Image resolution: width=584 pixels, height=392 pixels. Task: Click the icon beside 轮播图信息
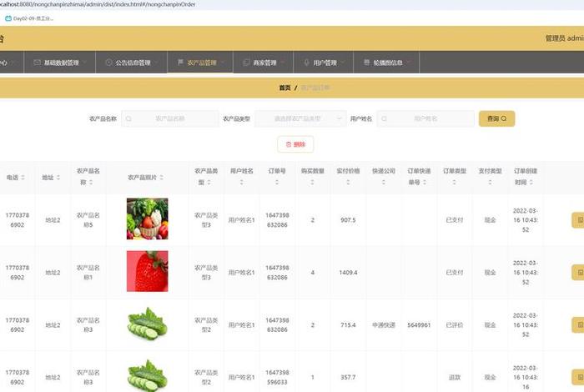(366, 63)
